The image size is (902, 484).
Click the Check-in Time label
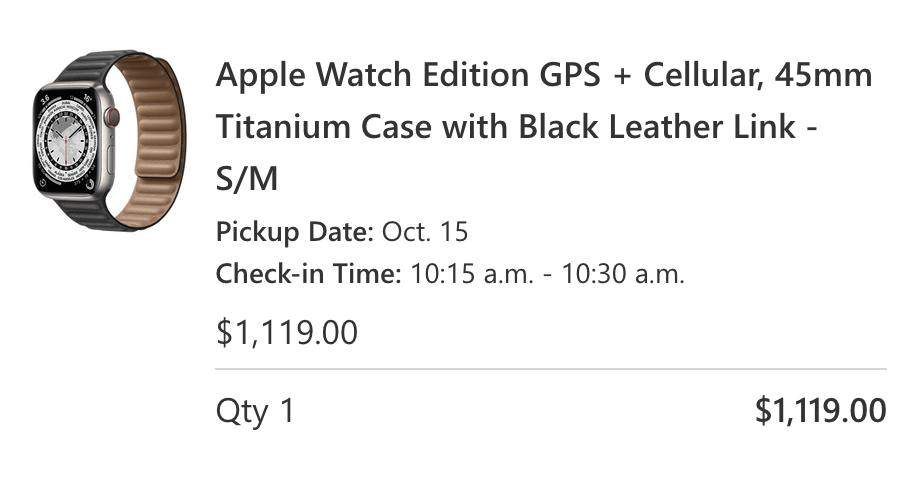[x=309, y=274]
